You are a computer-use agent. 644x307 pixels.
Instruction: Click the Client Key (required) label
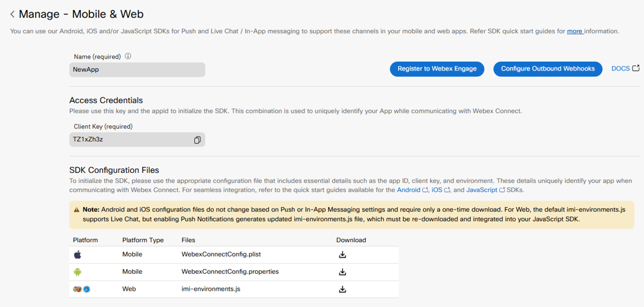pos(103,126)
